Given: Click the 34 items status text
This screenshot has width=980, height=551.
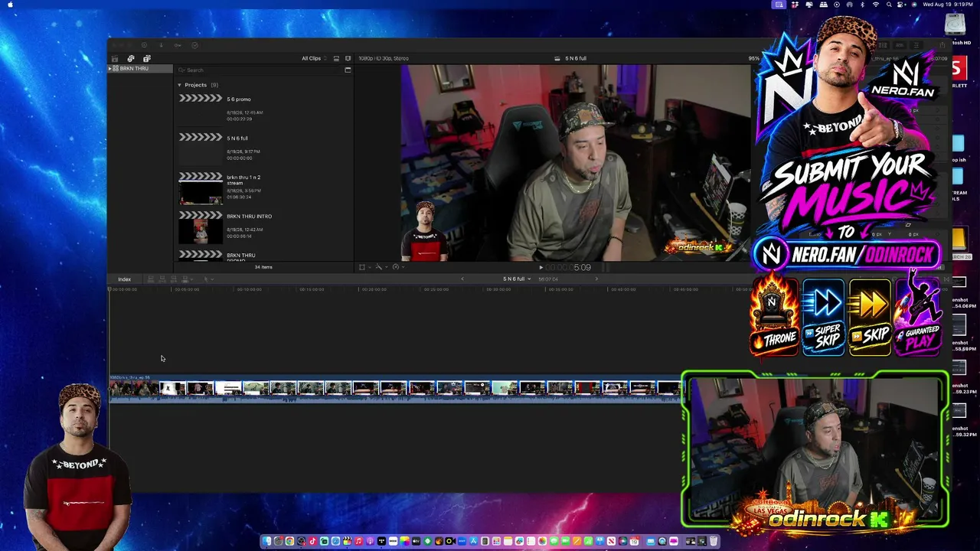Looking at the screenshot, I should [263, 267].
